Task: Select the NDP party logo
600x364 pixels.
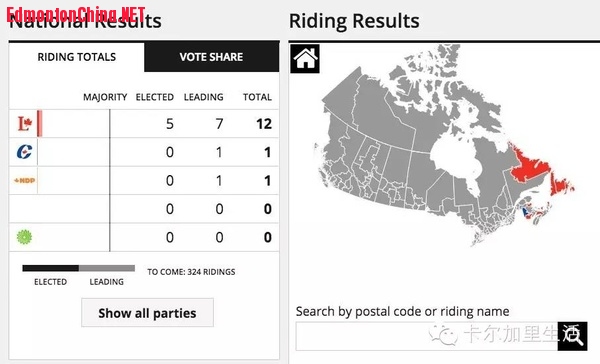Action: tap(24, 180)
